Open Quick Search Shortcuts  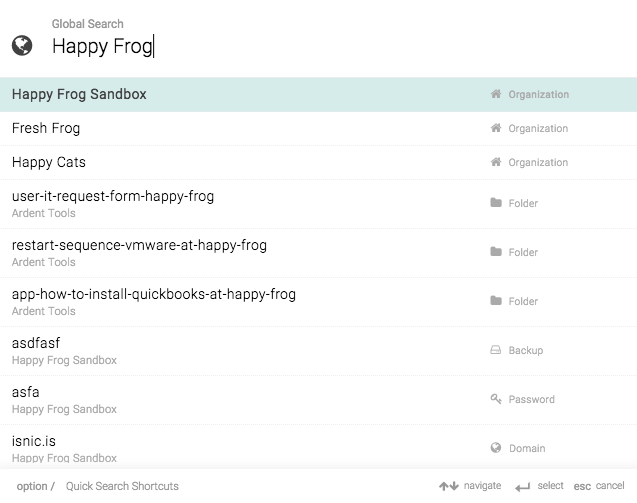pyautogui.click(x=122, y=486)
